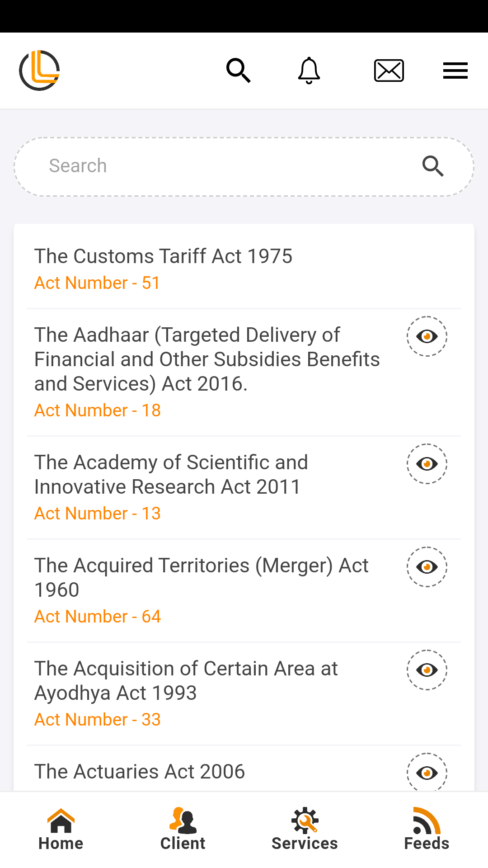Open the Feeds tab
This screenshot has height=868, width=488.
[x=427, y=830]
